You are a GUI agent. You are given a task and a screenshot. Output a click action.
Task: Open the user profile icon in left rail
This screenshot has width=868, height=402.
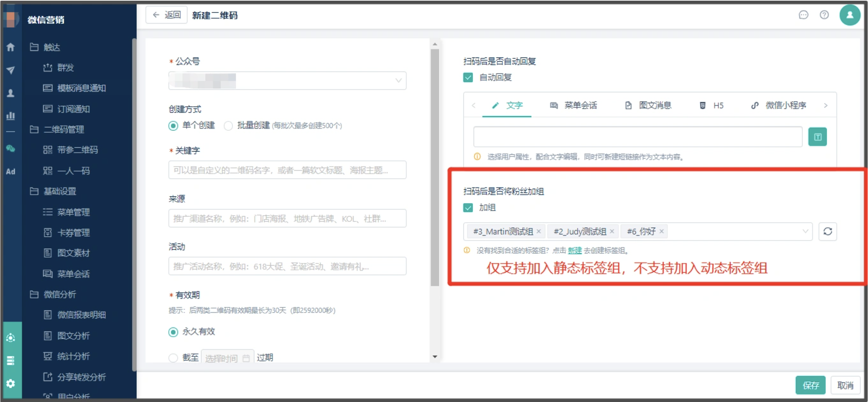coord(11,93)
